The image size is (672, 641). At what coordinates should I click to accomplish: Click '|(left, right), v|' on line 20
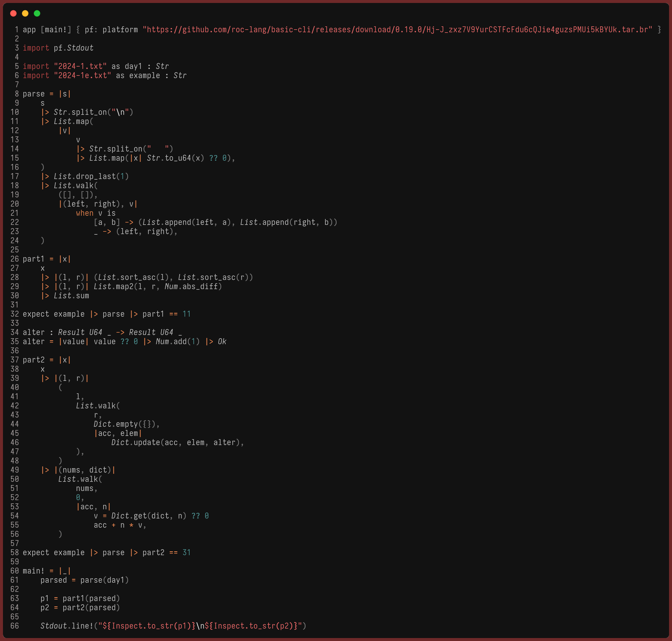98,204
